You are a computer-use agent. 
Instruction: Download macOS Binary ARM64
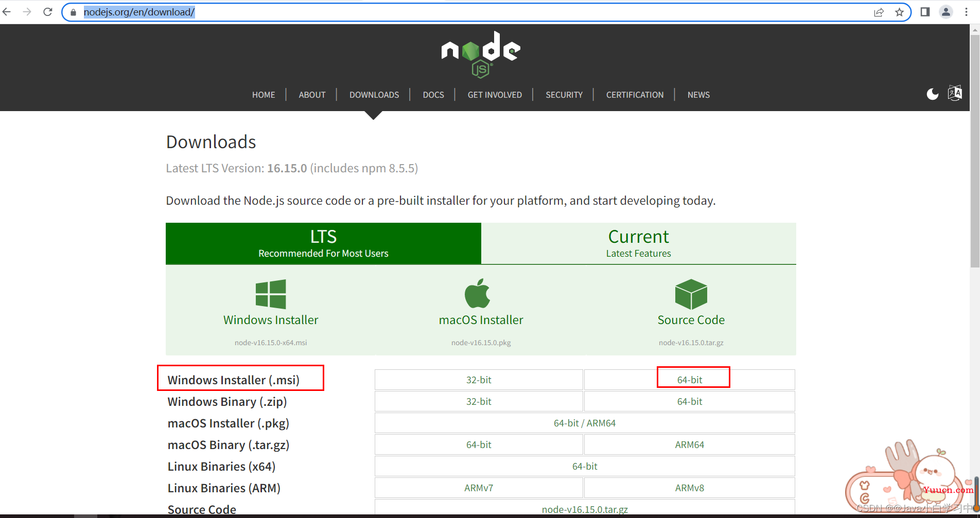tap(690, 444)
